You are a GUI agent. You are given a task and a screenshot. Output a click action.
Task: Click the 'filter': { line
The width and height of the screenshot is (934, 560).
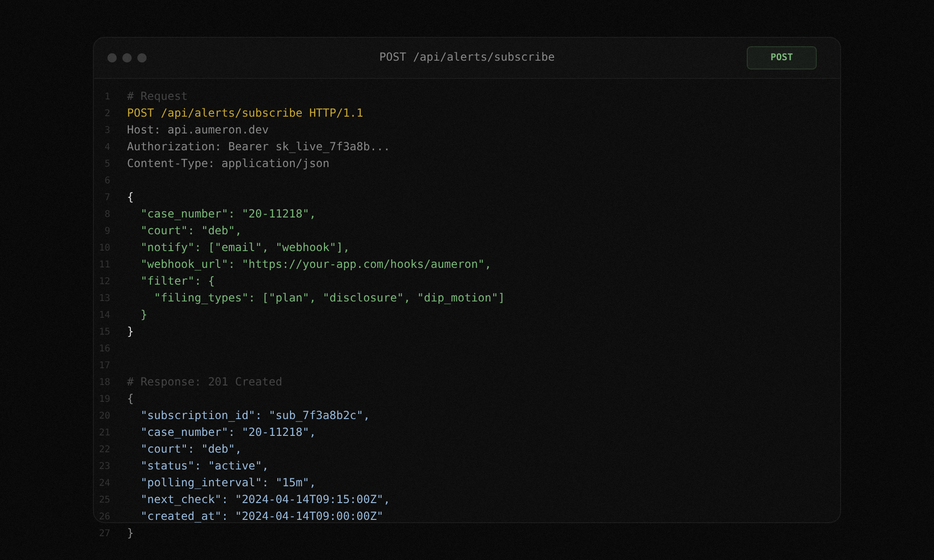[x=177, y=281]
